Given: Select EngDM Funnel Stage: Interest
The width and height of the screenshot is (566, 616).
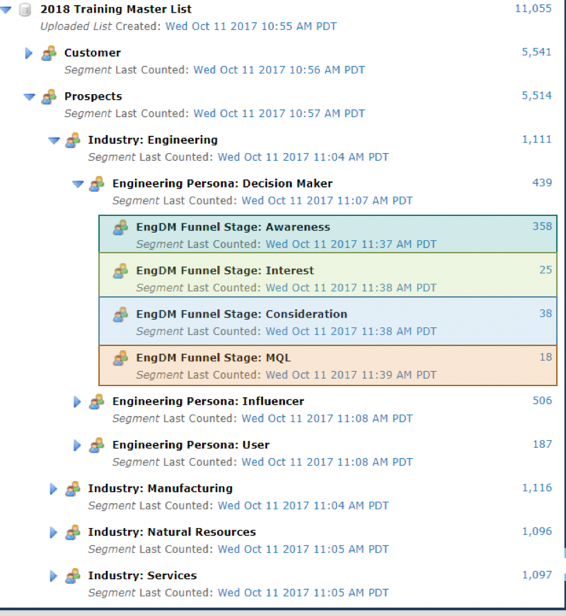Looking at the screenshot, I should 225,271.
